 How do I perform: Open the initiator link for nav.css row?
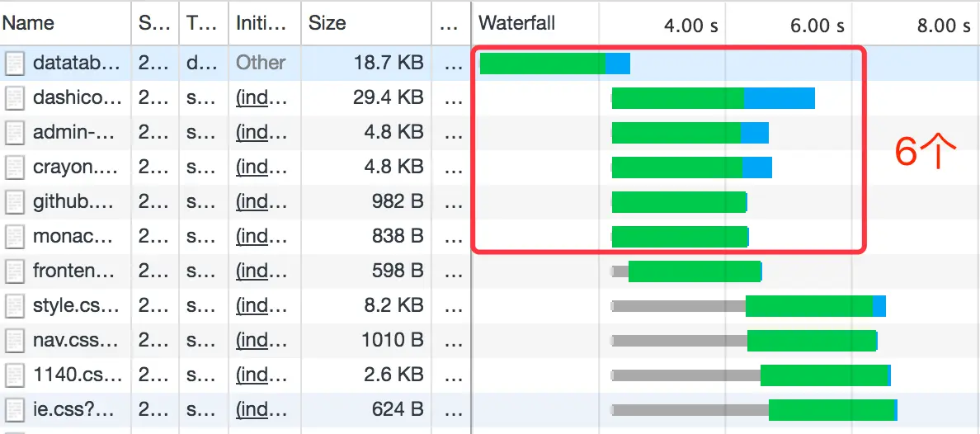(261, 340)
